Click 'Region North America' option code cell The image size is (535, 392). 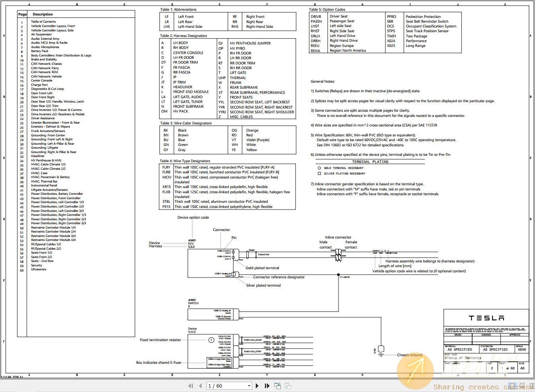pos(348,50)
